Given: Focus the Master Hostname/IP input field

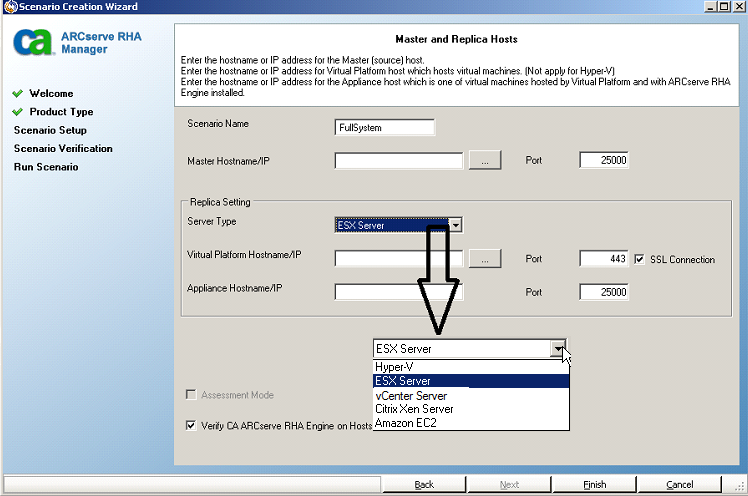Looking at the screenshot, I should point(398,161).
